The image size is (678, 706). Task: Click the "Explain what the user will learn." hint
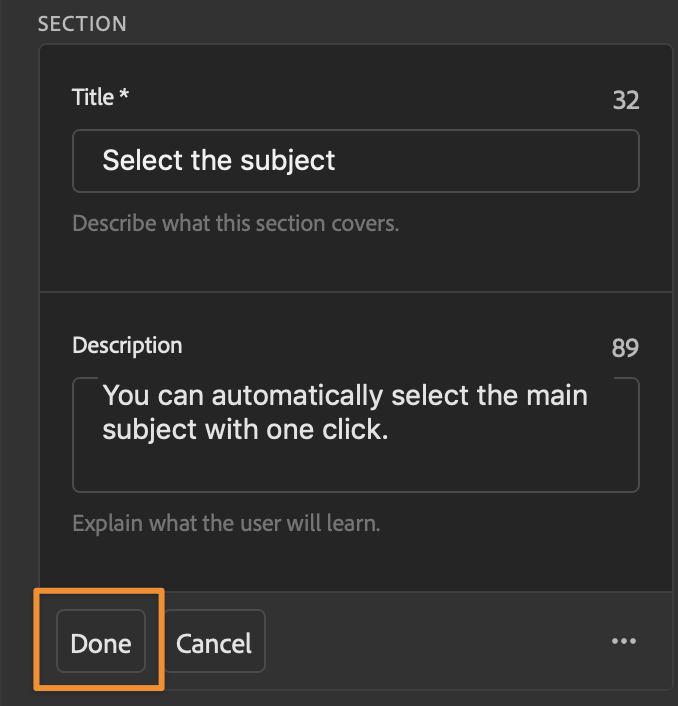coord(227,523)
